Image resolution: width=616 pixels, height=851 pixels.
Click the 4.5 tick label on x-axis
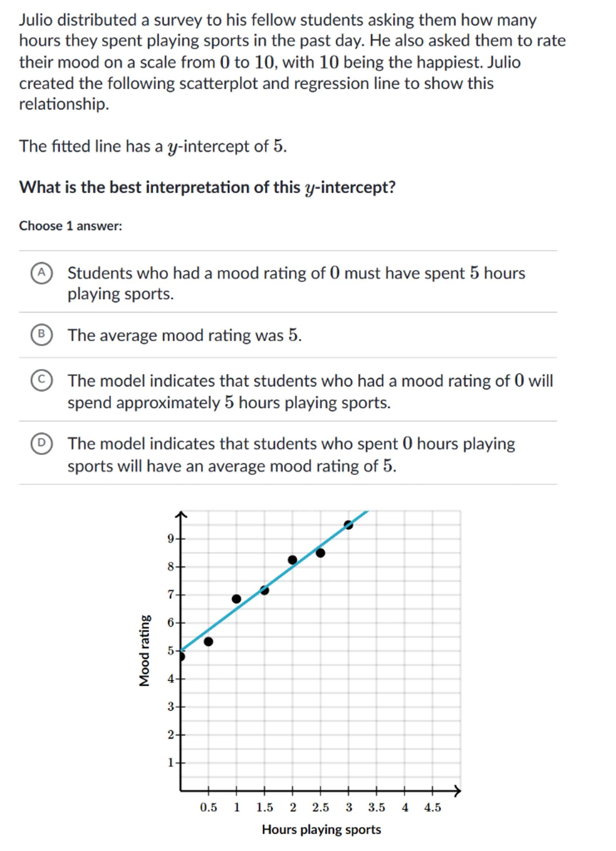pos(433,807)
